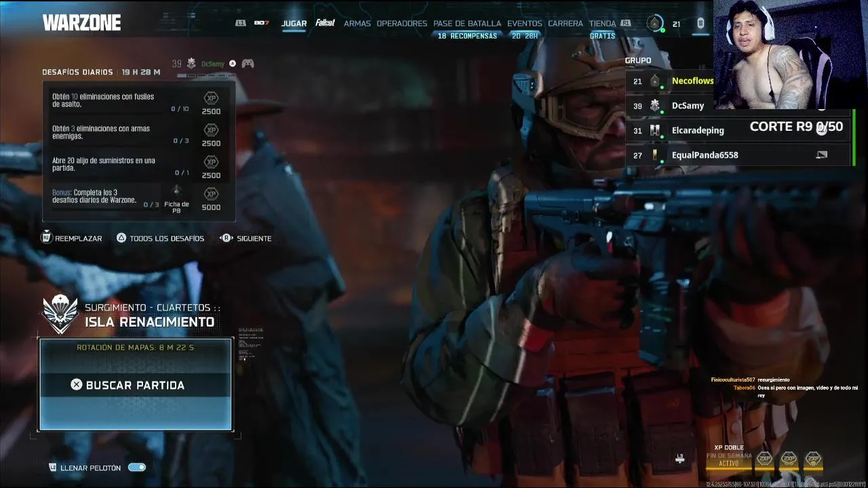Toggle the Llenar Pelotón switch
Screen dimensions: 868x488
click(137, 467)
